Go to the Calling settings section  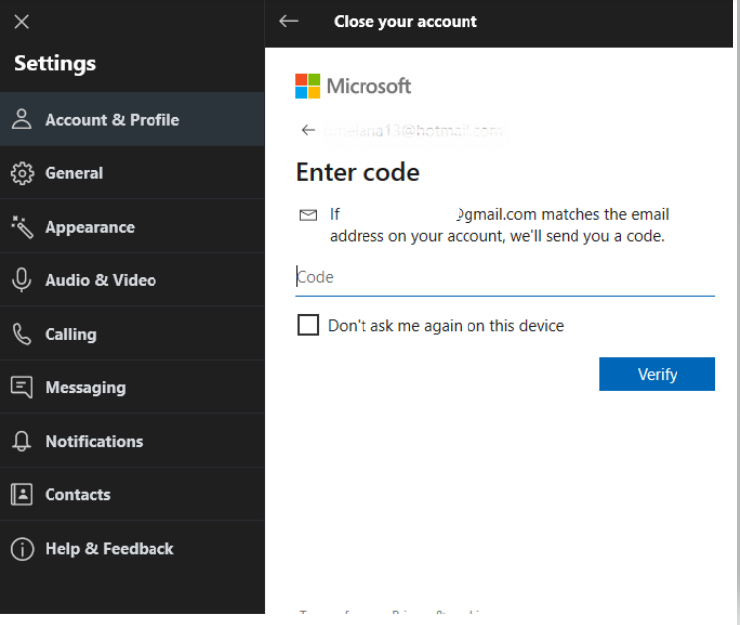tap(132, 334)
